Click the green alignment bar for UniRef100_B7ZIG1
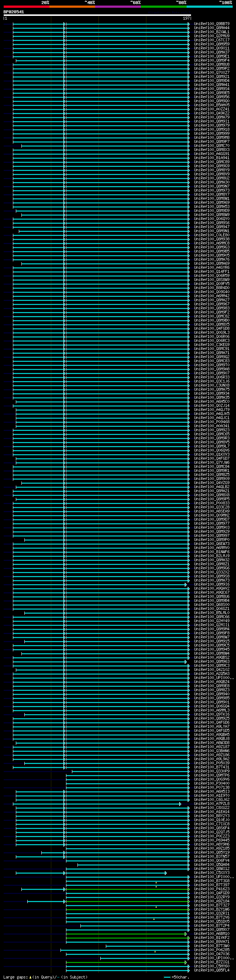Viewport: 236px width, 980px height. (126, 963)
